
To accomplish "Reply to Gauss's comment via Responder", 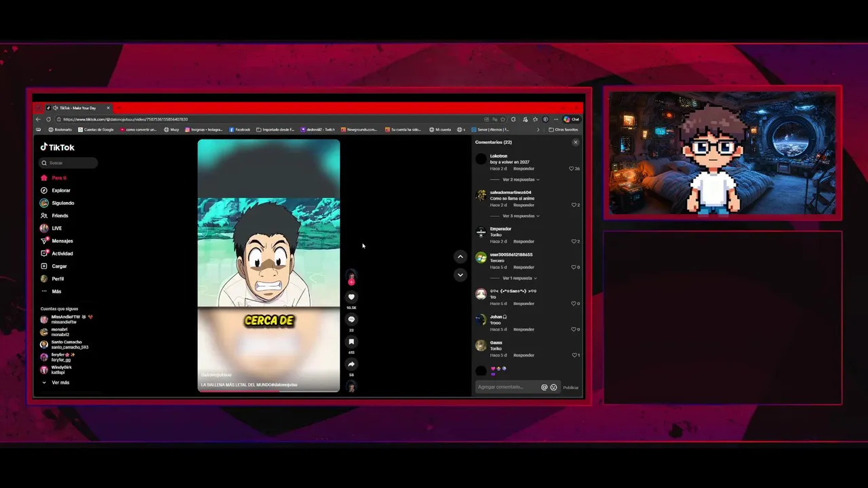I will [524, 355].
